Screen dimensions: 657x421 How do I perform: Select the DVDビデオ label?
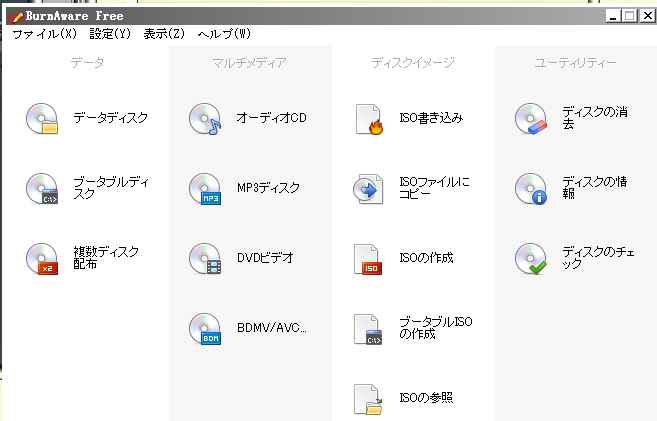265,258
